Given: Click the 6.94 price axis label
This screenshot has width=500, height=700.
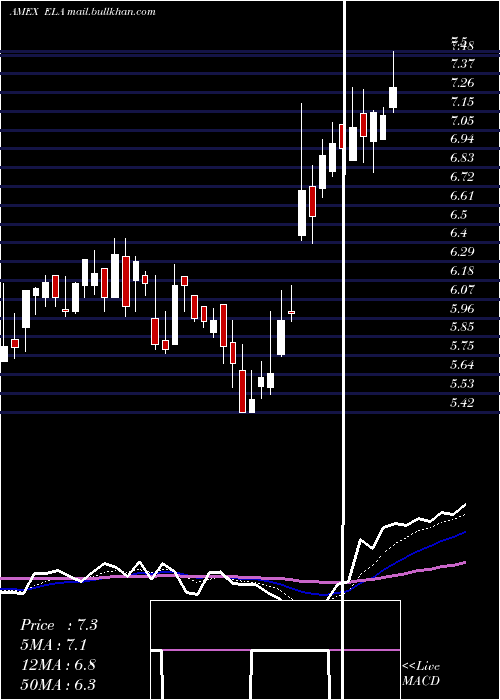Looking at the screenshot, I should coord(462,139).
